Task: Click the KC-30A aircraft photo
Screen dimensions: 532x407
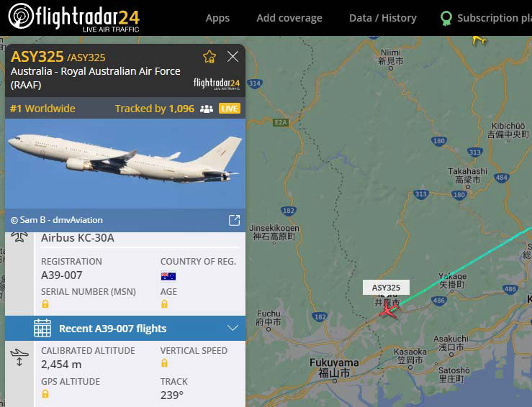Action: point(125,164)
